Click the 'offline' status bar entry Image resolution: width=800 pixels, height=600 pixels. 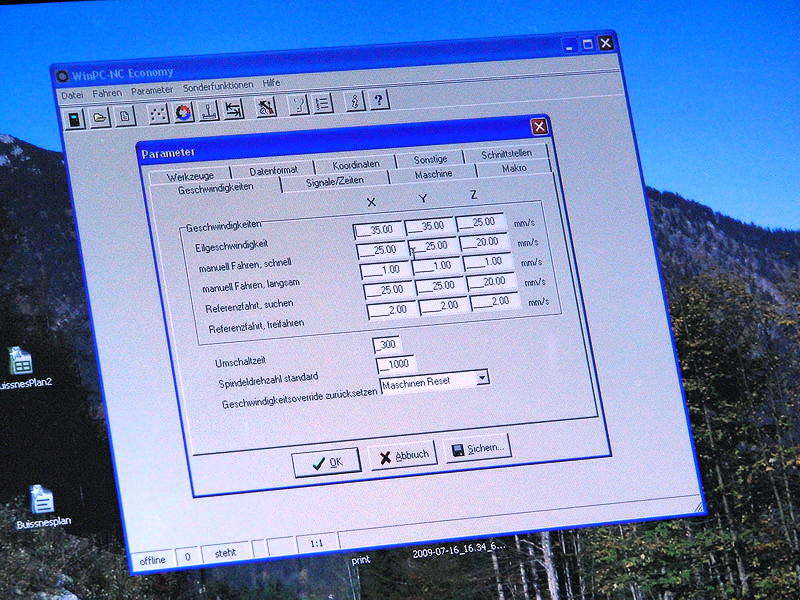tap(152, 560)
